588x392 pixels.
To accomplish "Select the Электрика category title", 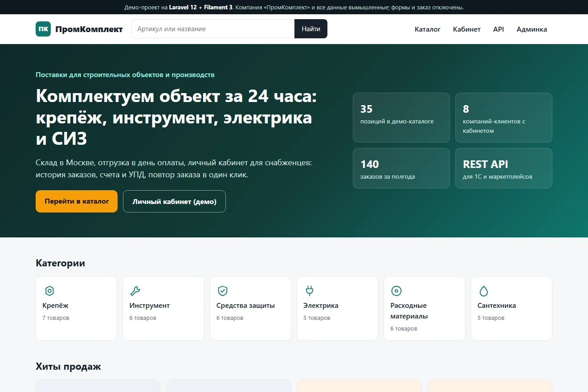I will point(321,306).
